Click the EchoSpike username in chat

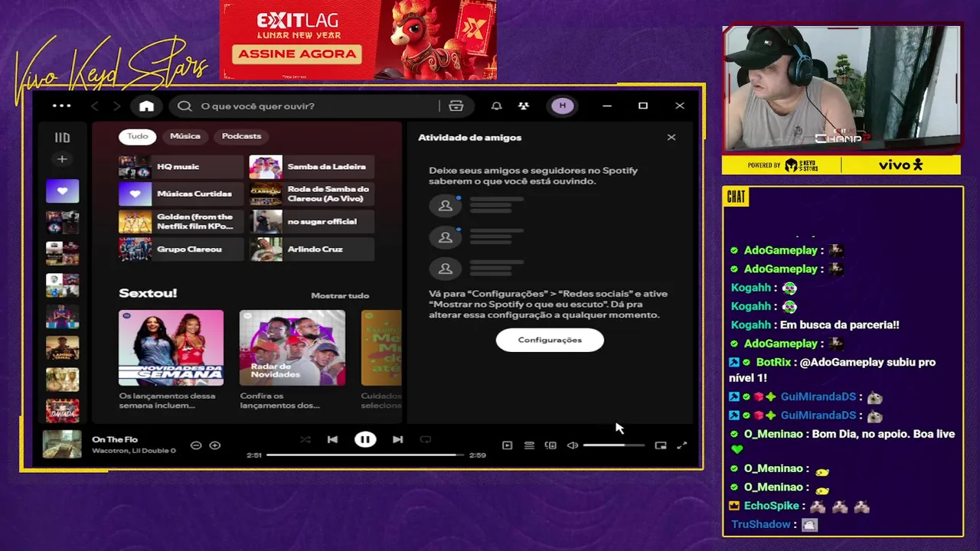[x=772, y=507]
